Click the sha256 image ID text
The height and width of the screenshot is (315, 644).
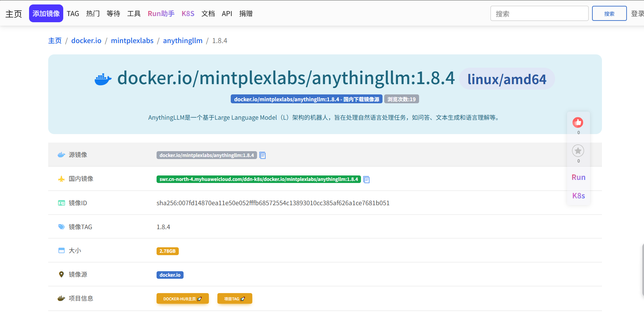coord(273,203)
